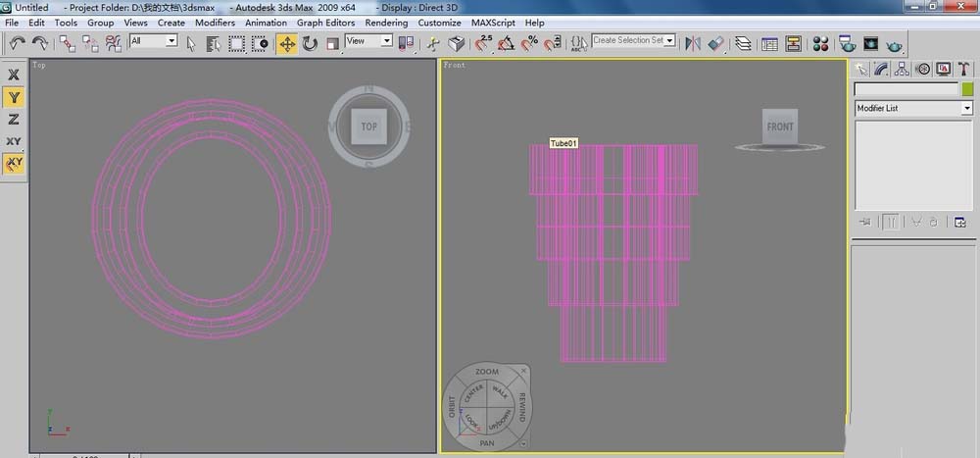Image resolution: width=980 pixels, height=458 pixels.
Task: Open the Create Selection Set dropdown
Action: coord(634,40)
